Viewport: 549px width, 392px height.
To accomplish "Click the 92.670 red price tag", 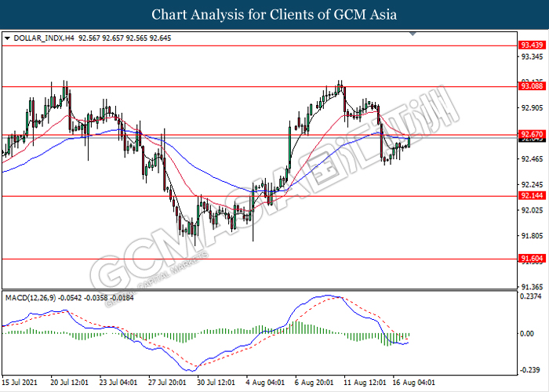I will (x=531, y=136).
